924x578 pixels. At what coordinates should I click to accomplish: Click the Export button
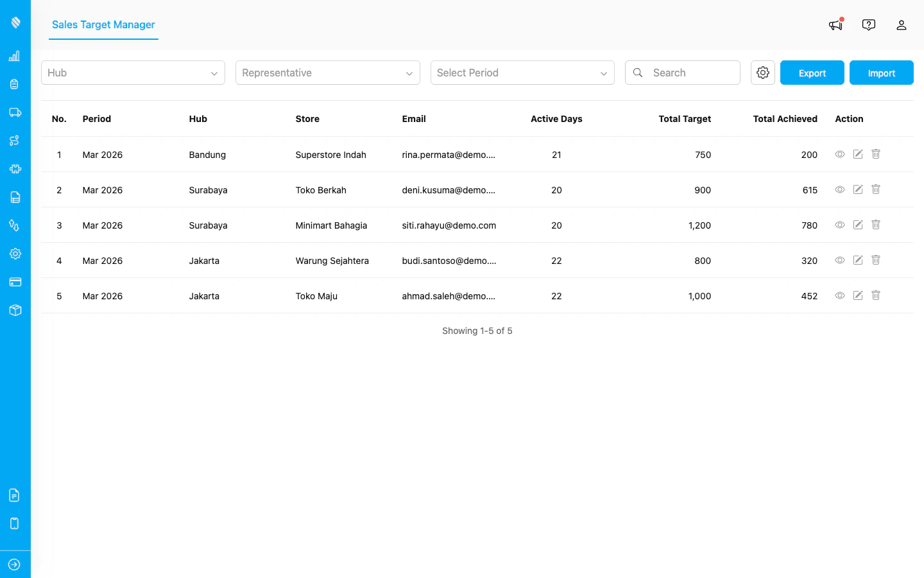pyautogui.click(x=812, y=73)
